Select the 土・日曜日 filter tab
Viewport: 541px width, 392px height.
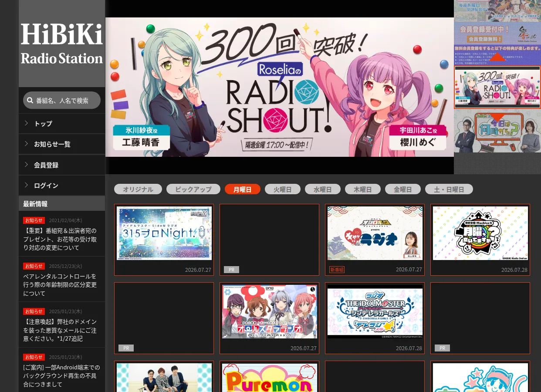449,189
